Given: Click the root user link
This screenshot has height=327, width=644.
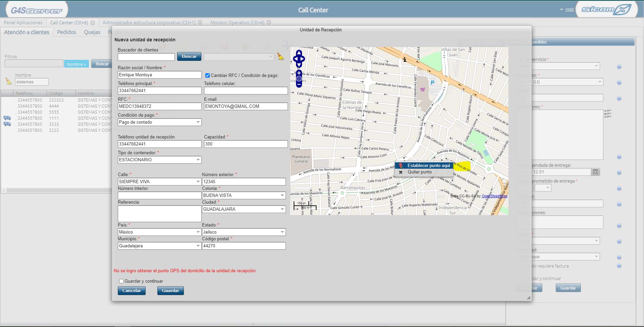Looking at the screenshot, I should pos(569,9).
